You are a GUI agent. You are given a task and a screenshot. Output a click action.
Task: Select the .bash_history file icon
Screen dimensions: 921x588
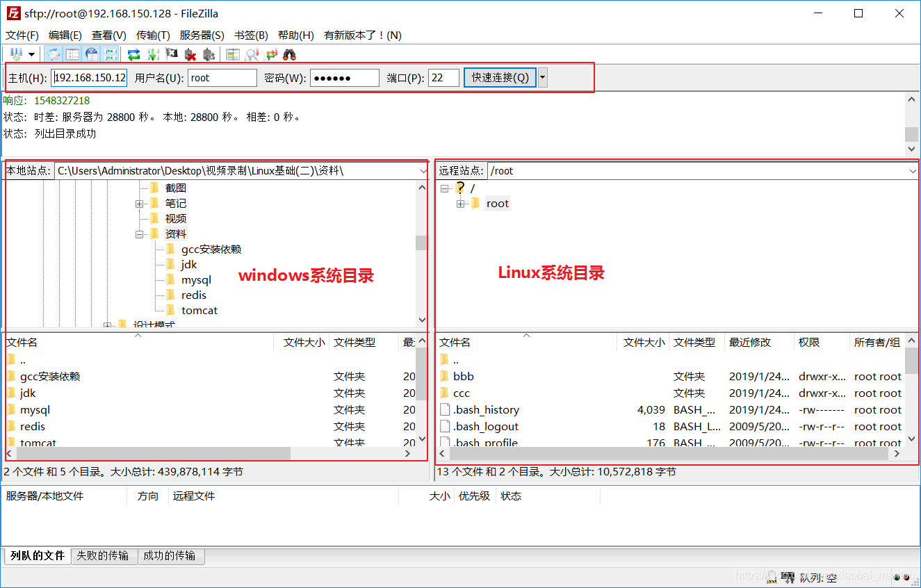[x=445, y=409]
